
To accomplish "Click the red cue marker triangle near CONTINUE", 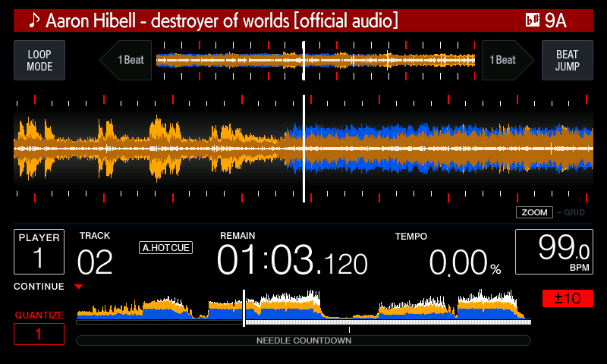I will coord(79,287).
